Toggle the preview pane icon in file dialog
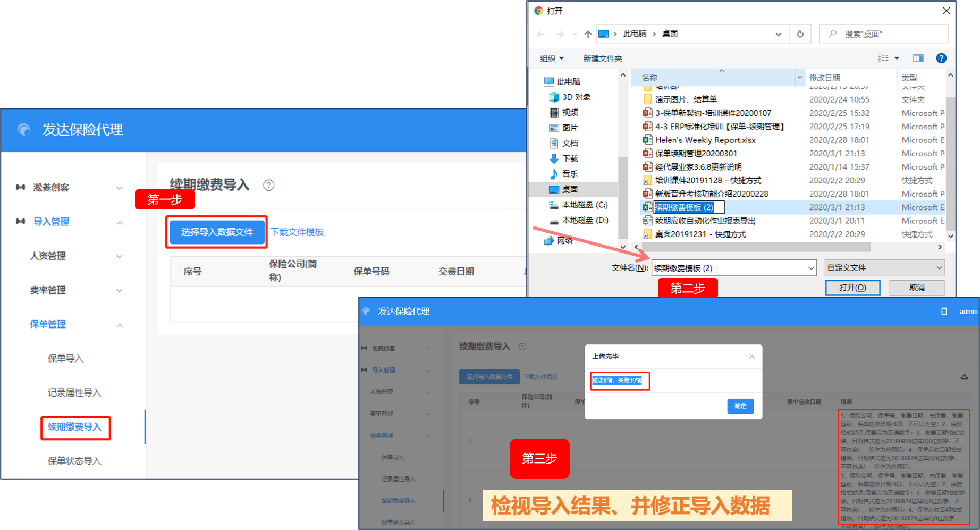 coord(918,58)
